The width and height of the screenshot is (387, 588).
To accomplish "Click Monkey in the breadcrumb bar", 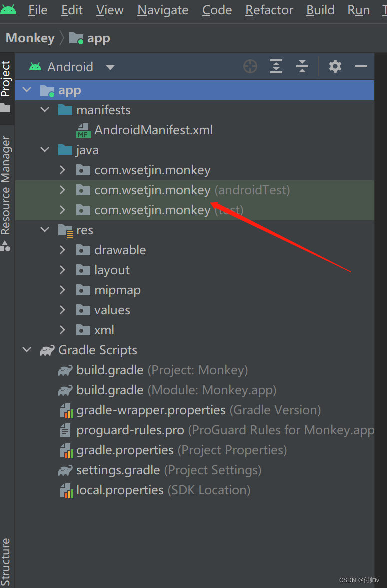I will (x=30, y=38).
